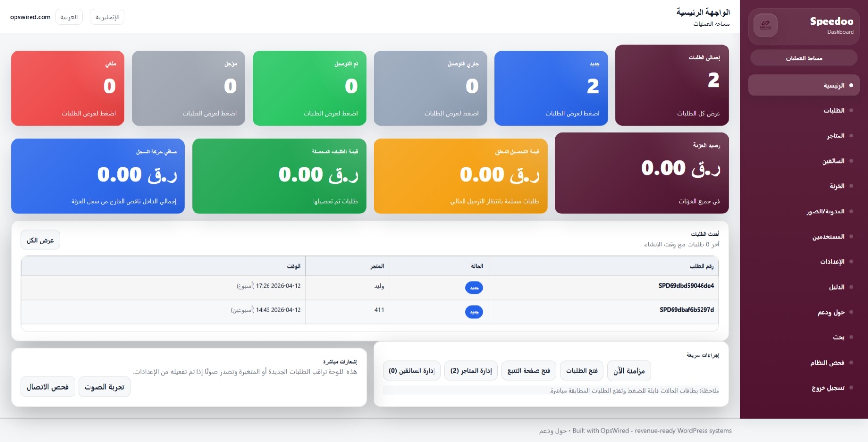The height and width of the screenshot is (442, 868).
Task: Click فتح الطلبات quick action button
Action: pos(582,371)
